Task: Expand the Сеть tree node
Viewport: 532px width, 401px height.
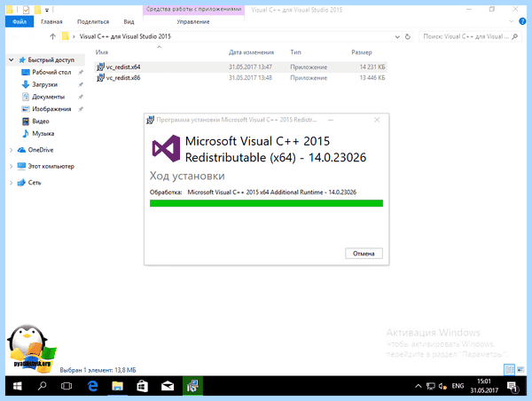Action: click(x=12, y=183)
